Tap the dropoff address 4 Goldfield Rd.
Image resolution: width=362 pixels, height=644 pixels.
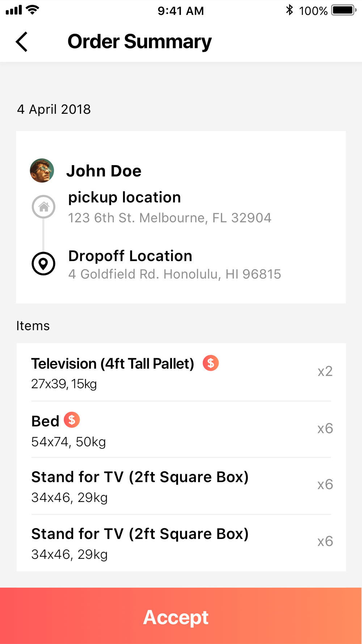174,274
